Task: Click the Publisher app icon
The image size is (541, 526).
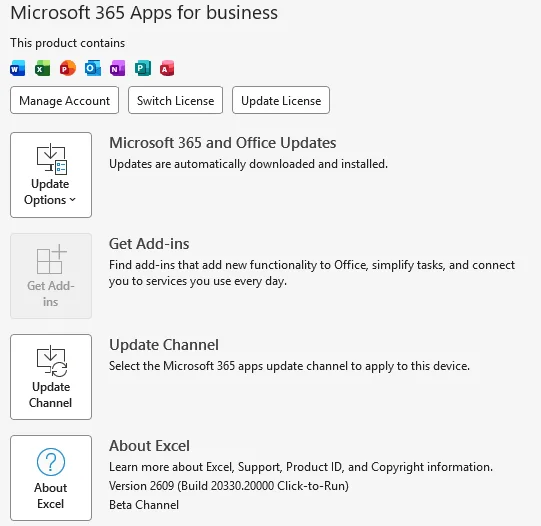Action: coord(143,68)
